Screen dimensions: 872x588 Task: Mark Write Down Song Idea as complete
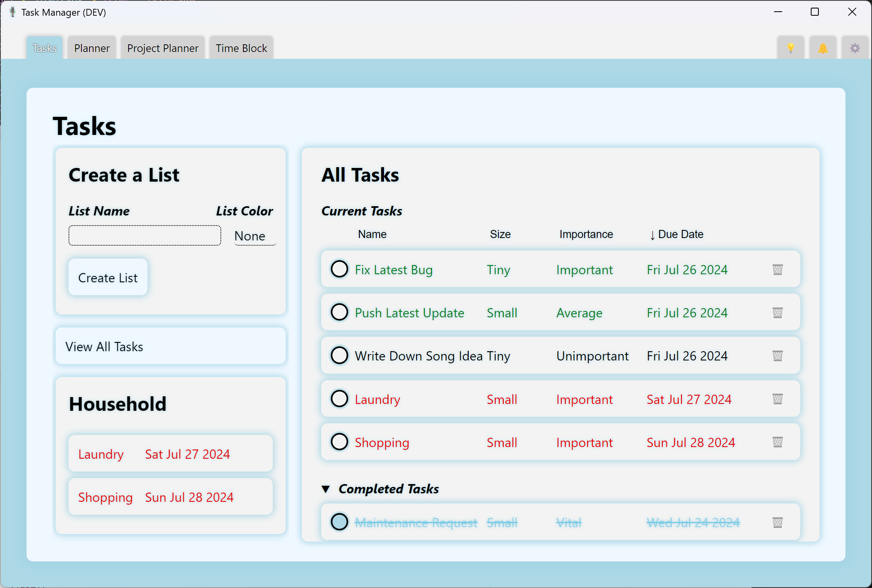[x=339, y=355]
